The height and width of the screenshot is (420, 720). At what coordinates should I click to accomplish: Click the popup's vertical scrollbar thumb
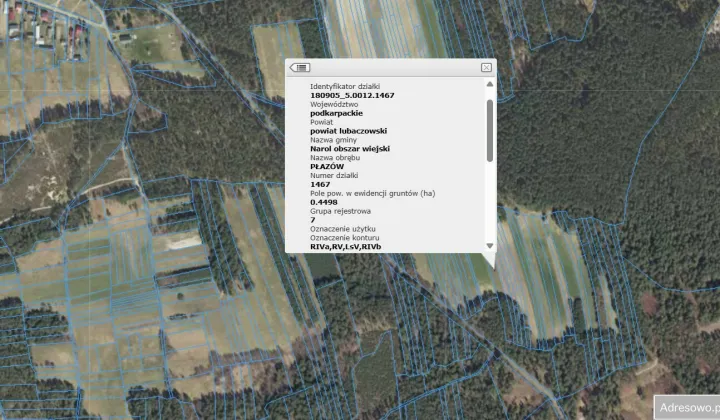click(489, 130)
